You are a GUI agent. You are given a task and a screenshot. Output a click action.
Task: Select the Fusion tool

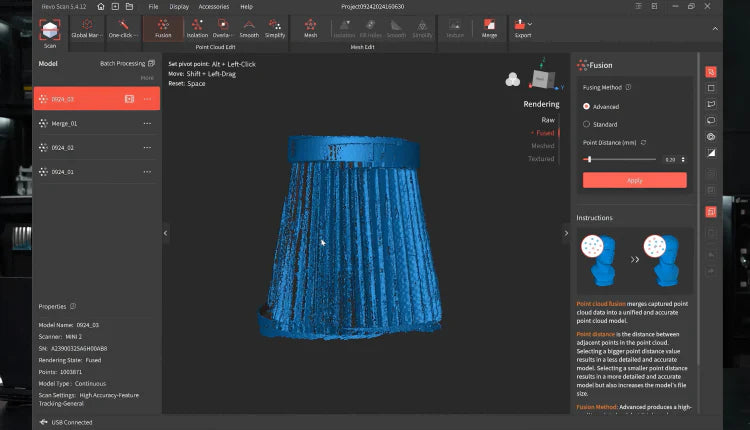pos(162,27)
